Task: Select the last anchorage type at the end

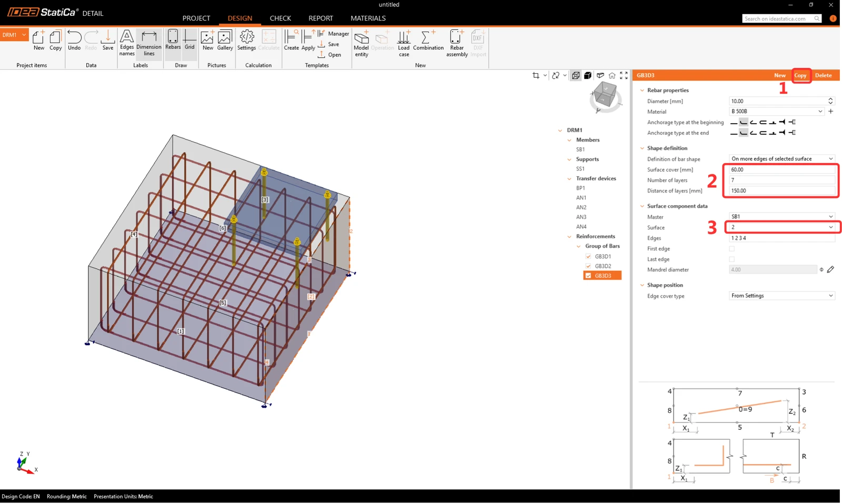Action: 792,133
